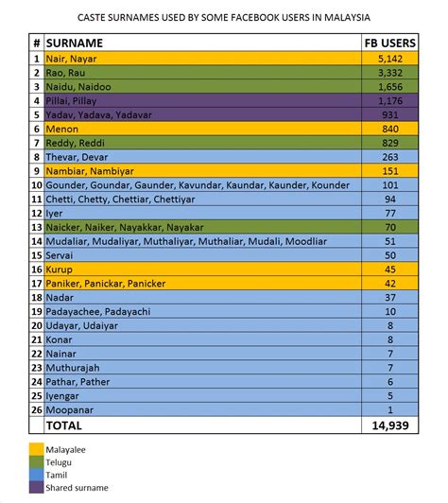Select the 'Naicker, Naiker, Nayakkar' cell

pyautogui.click(x=202, y=227)
